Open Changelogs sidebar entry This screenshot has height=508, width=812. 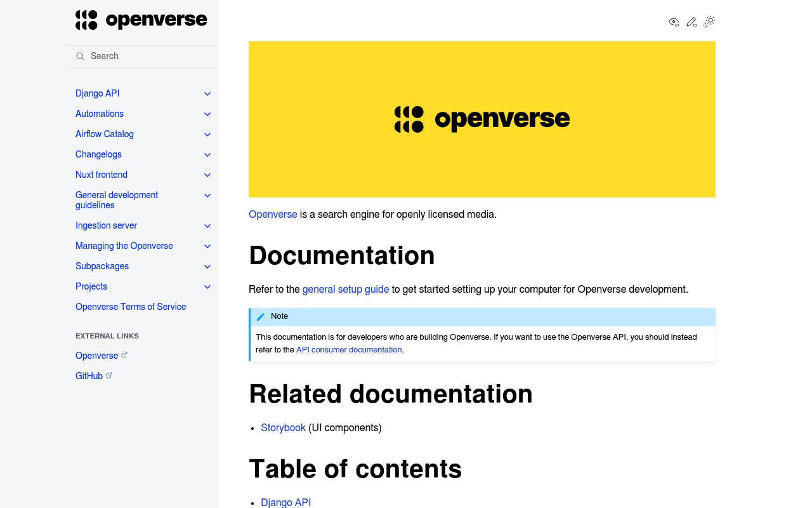pos(98,154)
